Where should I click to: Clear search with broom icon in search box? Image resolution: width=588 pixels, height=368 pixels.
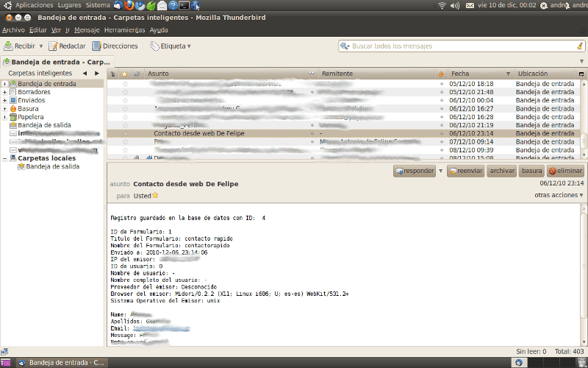[x=580, y=46]
